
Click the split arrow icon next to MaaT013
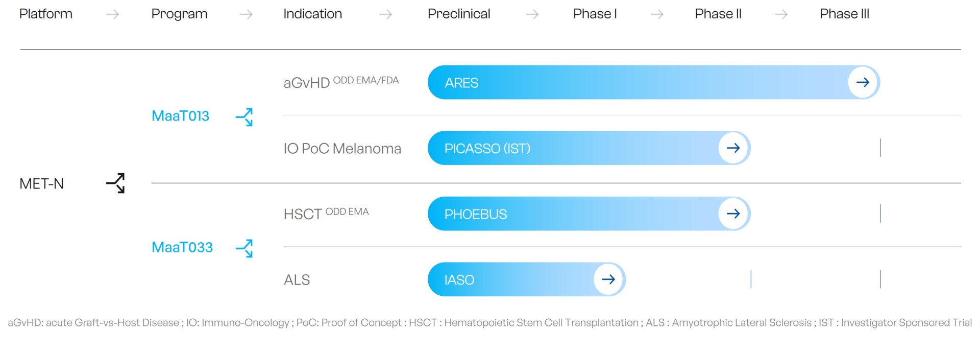pyautogui.click(x=244, y=117)
